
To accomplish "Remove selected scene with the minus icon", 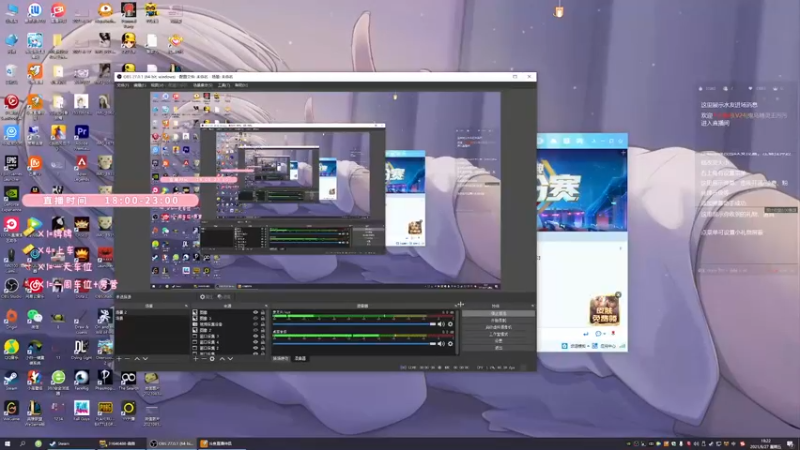I will [x=127, y=359].
